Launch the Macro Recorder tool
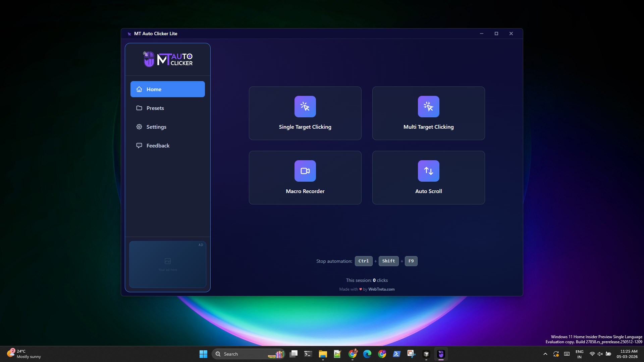The width and height of the screenshot is (644, 362). [305, 178]
